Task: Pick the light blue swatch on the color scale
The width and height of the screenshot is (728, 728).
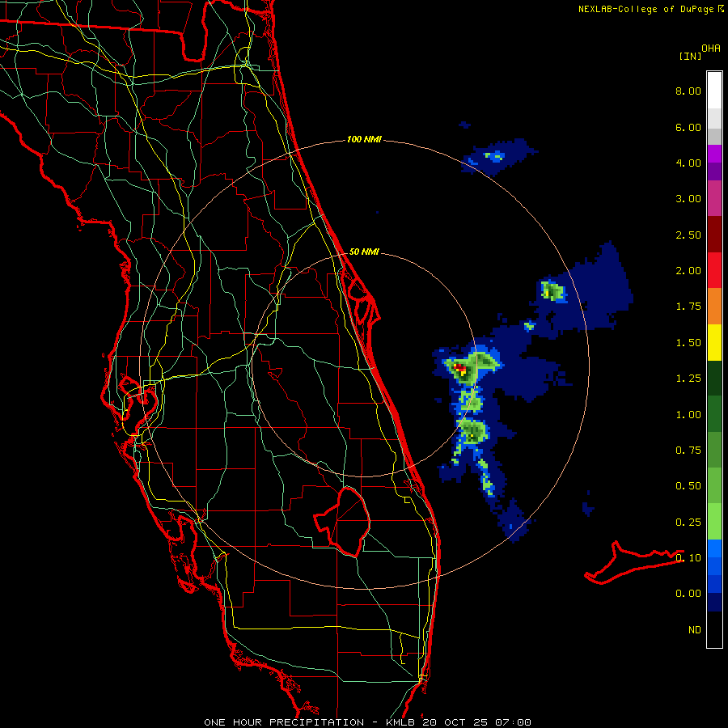Action: click(x=714, y=548)
